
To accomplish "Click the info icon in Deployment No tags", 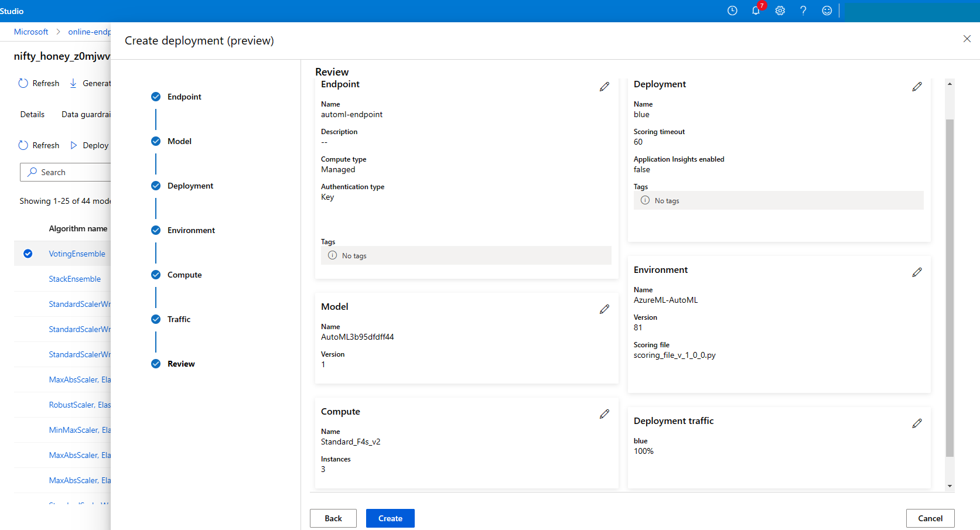I will [x=645, y=200].
